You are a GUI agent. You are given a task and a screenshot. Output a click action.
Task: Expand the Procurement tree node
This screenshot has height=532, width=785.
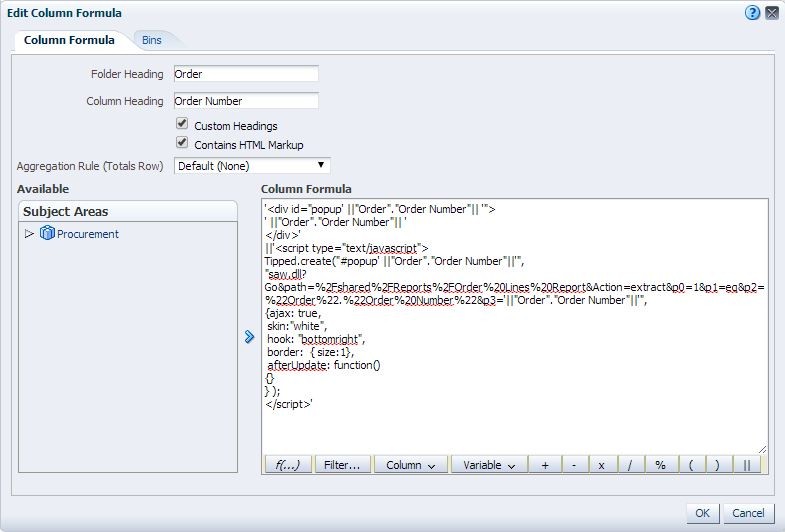tap(29, 233)
